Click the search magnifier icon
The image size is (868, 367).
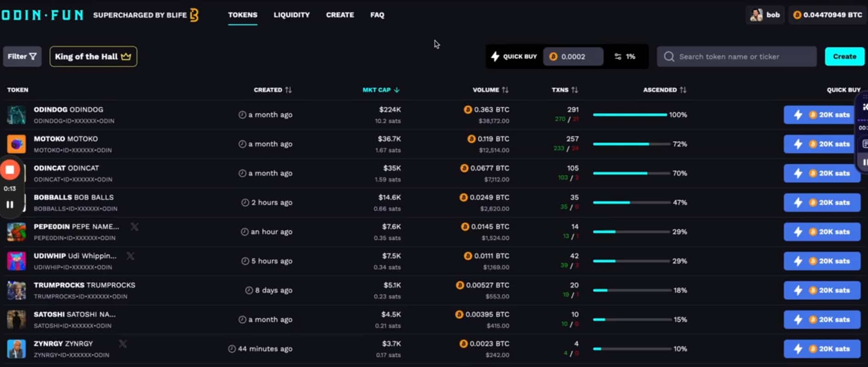tap(669, 56)
